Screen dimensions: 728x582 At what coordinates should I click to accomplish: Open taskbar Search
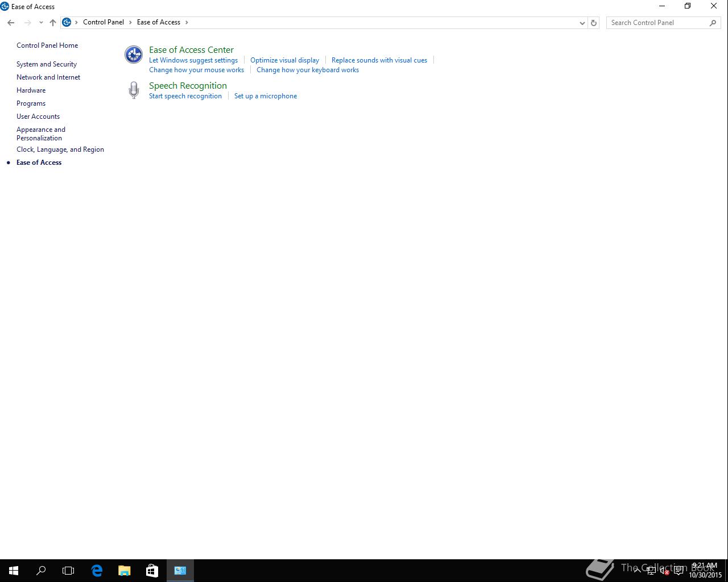(41, 571)
